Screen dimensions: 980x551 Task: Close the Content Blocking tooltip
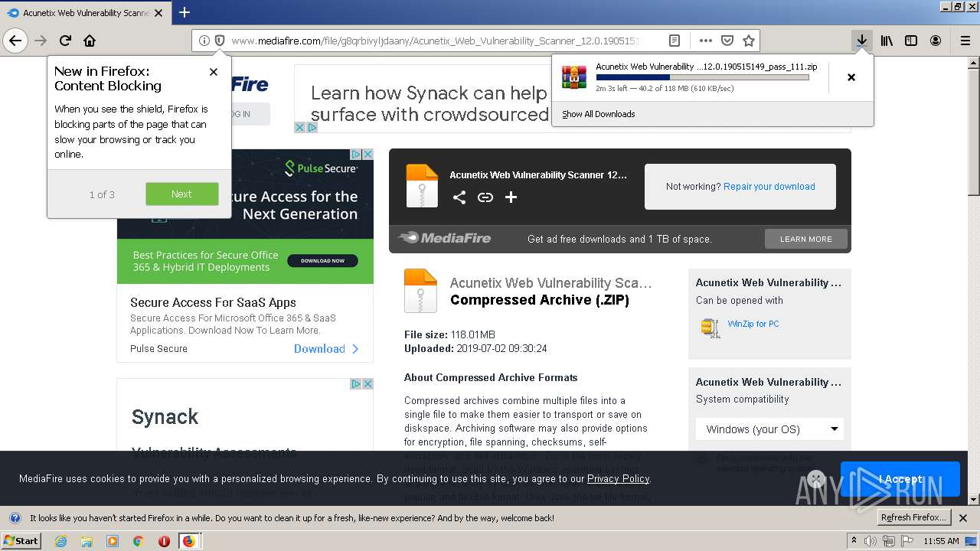(x=214, y=71)
